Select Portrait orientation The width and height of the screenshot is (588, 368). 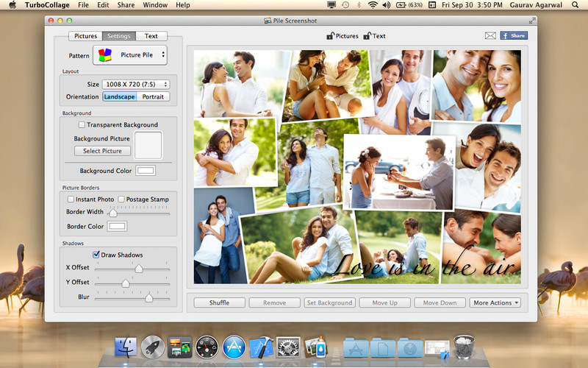153,96
